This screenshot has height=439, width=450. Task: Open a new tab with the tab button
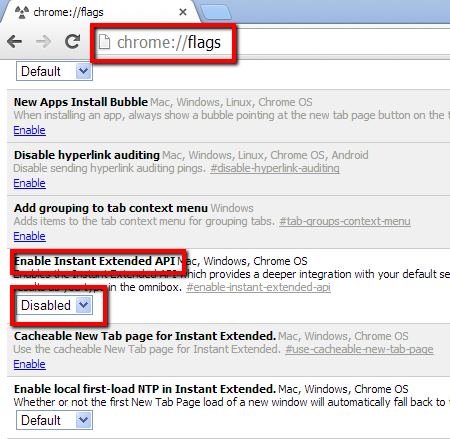pos(216,12)
